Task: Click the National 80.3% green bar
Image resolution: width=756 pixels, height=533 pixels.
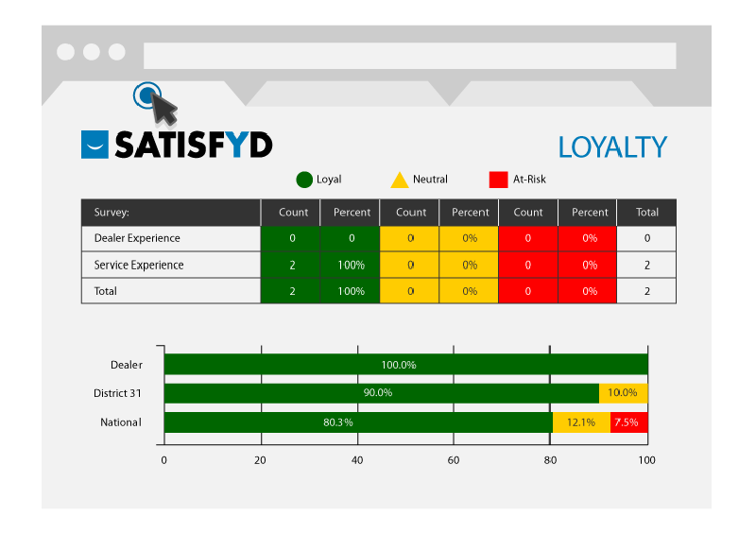Action: 358,422
